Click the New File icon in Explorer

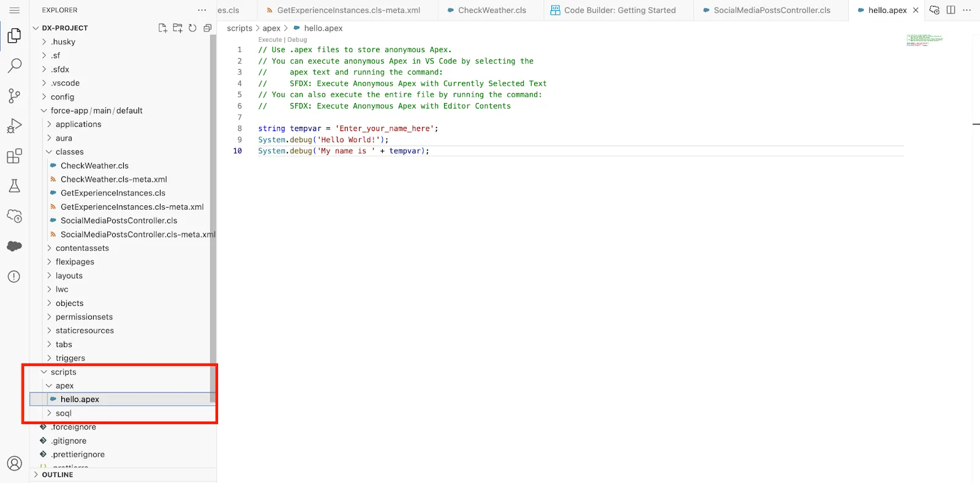point(162,28)
